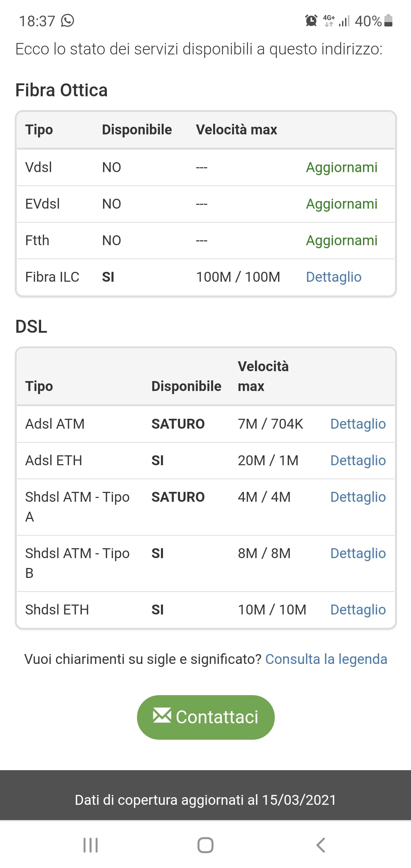Screen dimensions: 411x868
Task: Open Dettaglio for Adsl ETH
Action: 358,461
